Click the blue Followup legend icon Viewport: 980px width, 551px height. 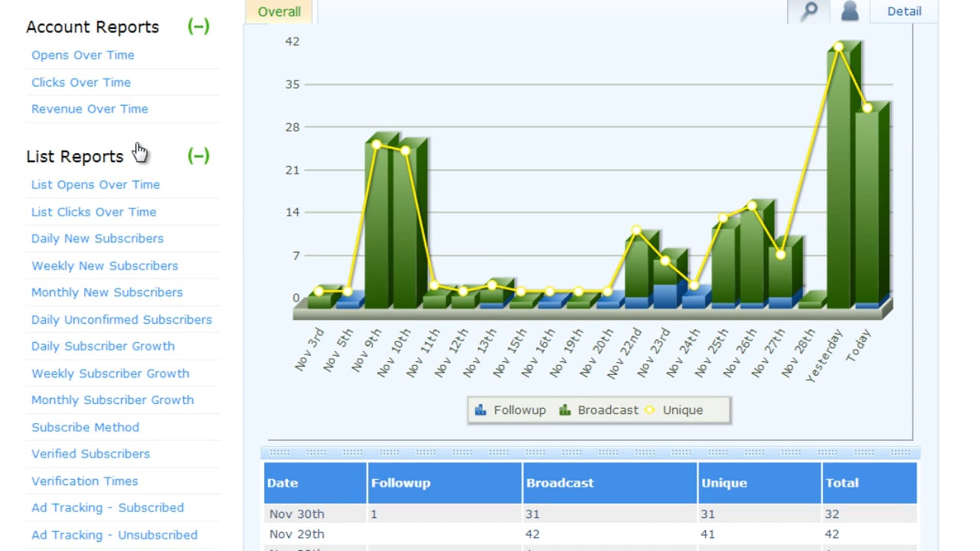482,409
